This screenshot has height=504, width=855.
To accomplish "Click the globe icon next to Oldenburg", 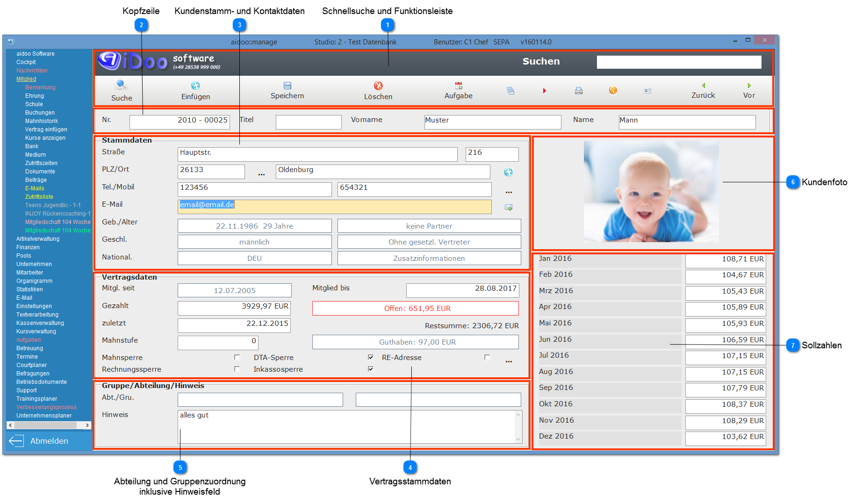I will [508, 172].
